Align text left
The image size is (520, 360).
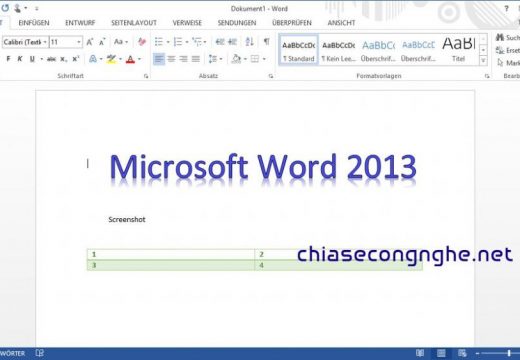point(159,59)
